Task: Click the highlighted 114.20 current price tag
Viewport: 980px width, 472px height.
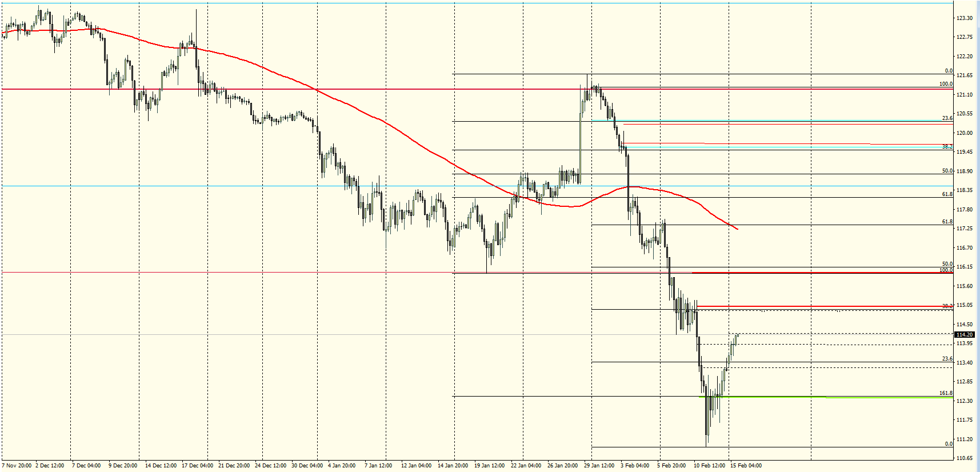Action: 965,335
